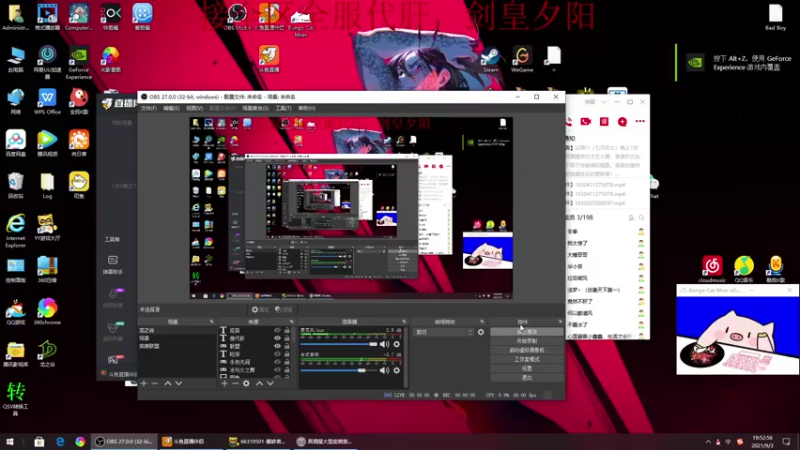
Task: Open Windows Start menu
Action: 10,442
